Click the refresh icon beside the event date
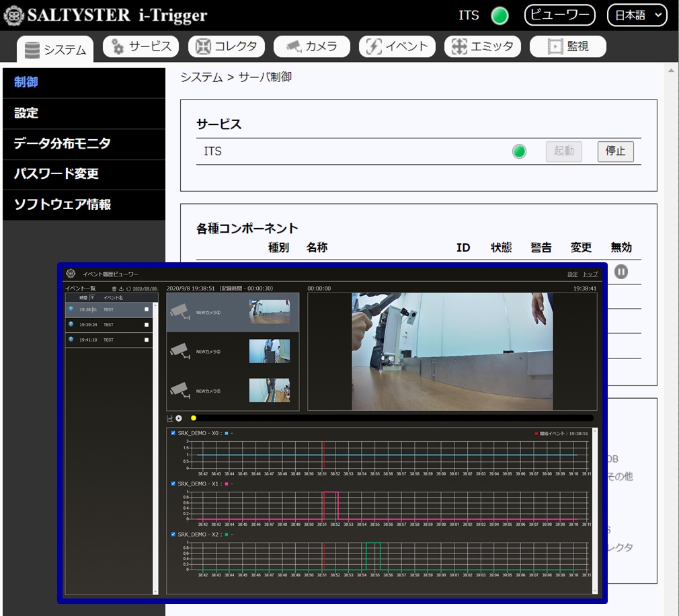 (x=128, y=288)
